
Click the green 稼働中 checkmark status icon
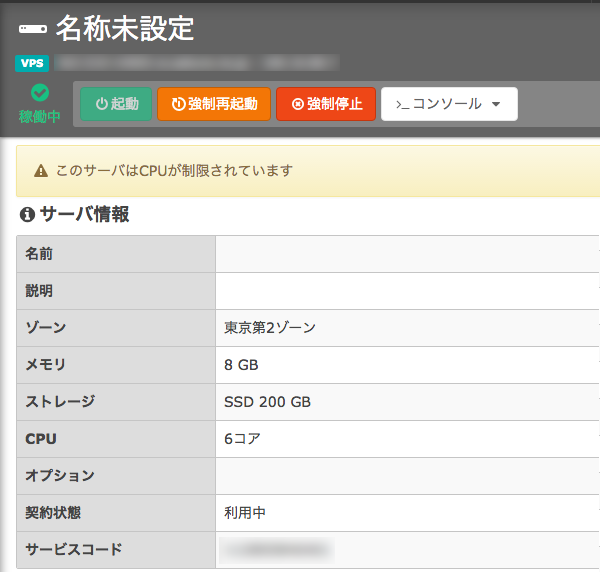pos(40,93)
